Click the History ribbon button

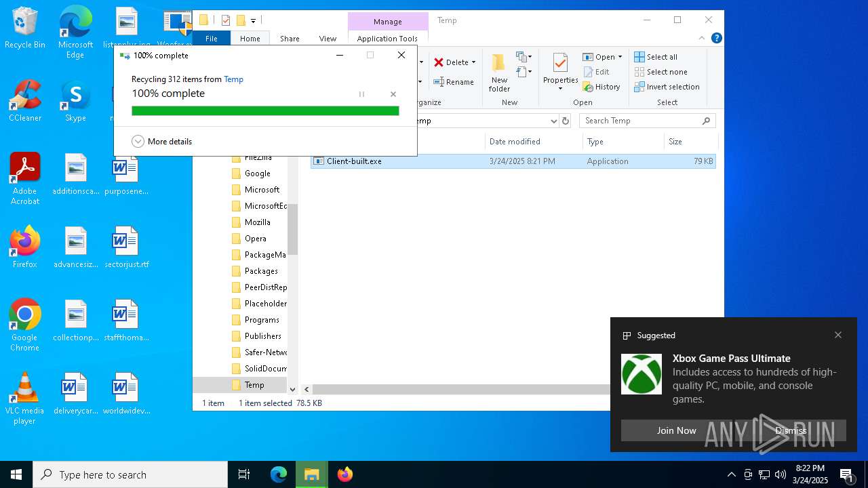point(601,87)
